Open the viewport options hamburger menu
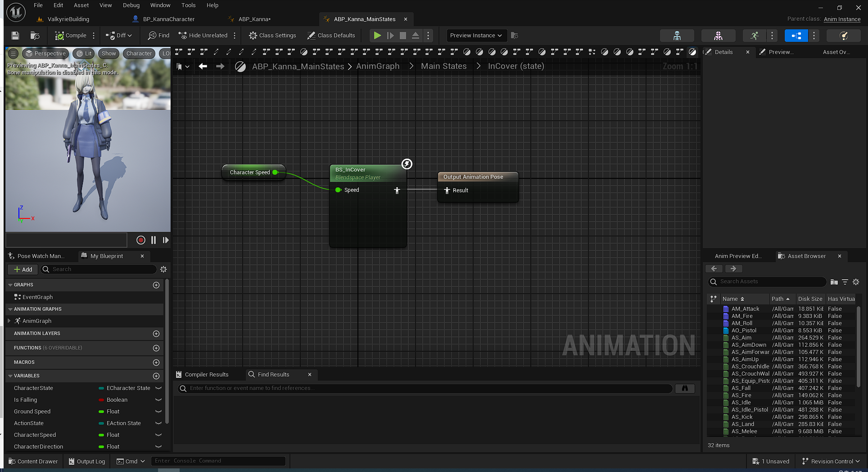 (14, 54)
